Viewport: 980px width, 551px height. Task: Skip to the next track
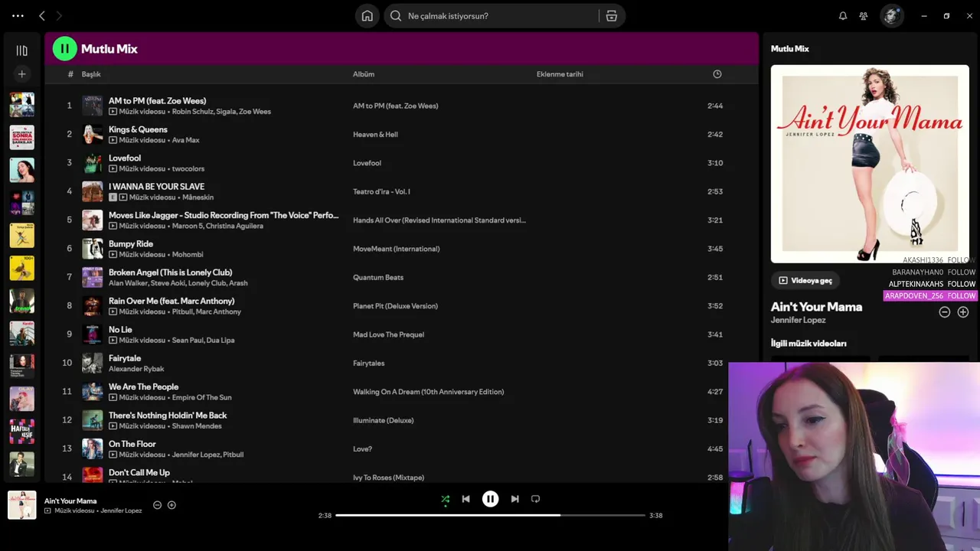tap(514, 499)
